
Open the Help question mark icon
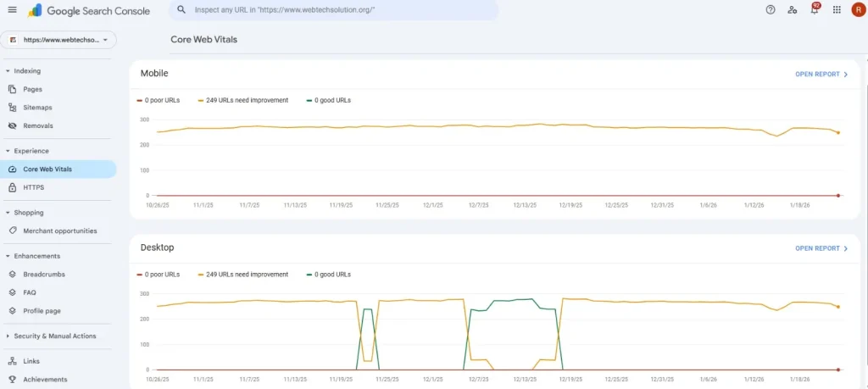pyautogui.click(x=770, y=9)
